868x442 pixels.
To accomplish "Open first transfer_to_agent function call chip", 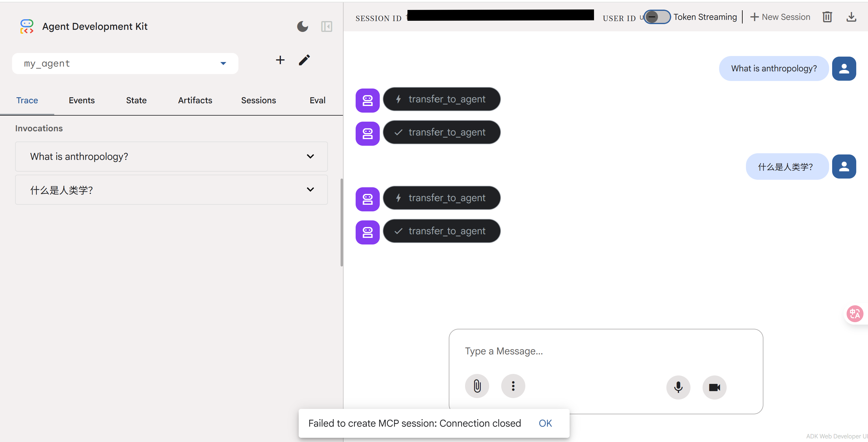I will click(x=442, y=99).
